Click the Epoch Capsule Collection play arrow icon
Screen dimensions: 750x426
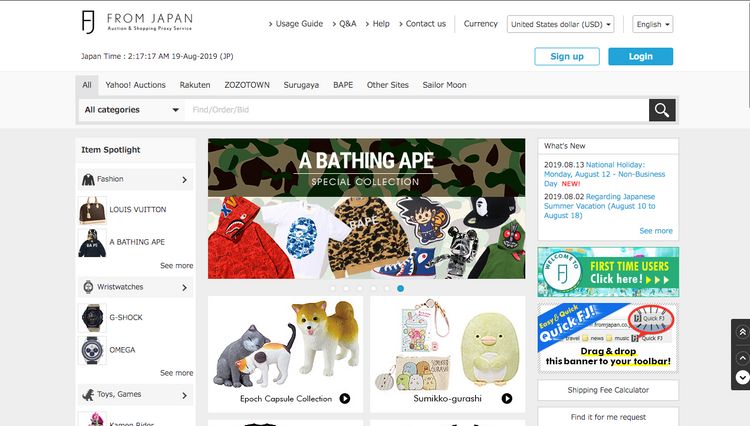345,398
